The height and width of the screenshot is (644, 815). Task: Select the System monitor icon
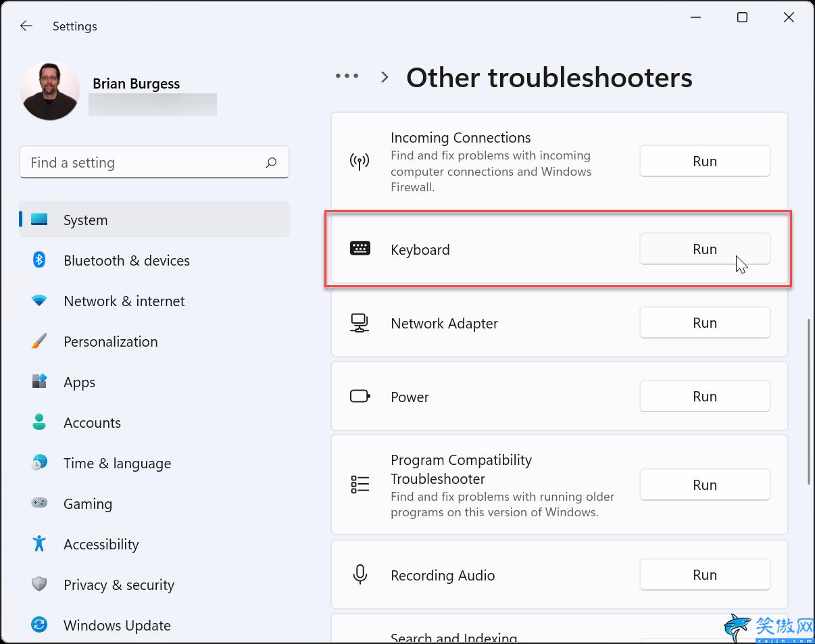(39, 220)
